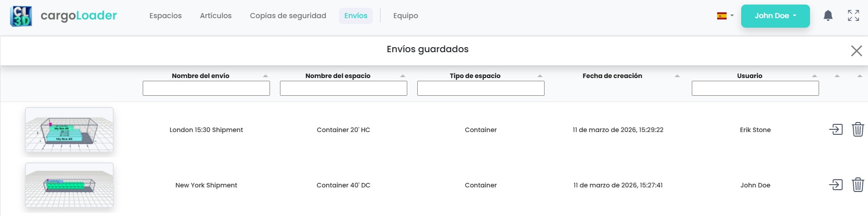868x216 pixels.
Task: Open the Equipo section
Action: click(x=405, y=16)
